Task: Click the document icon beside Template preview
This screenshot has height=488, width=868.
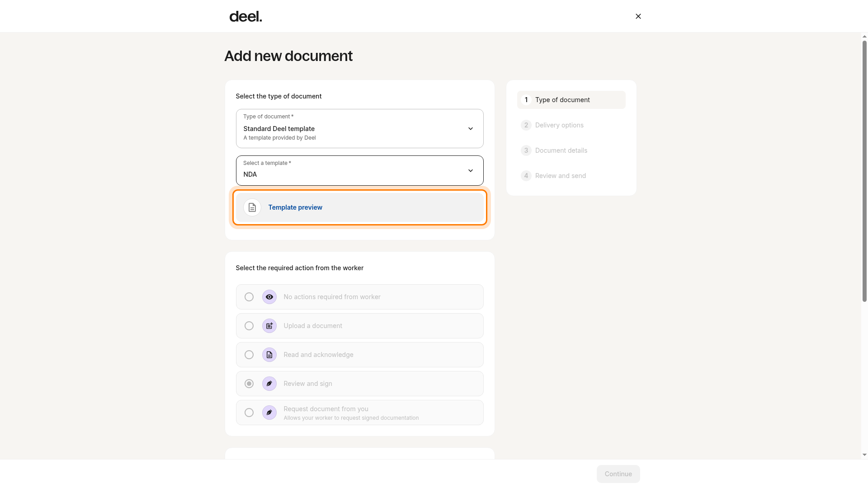Action: tap(252, 207)
